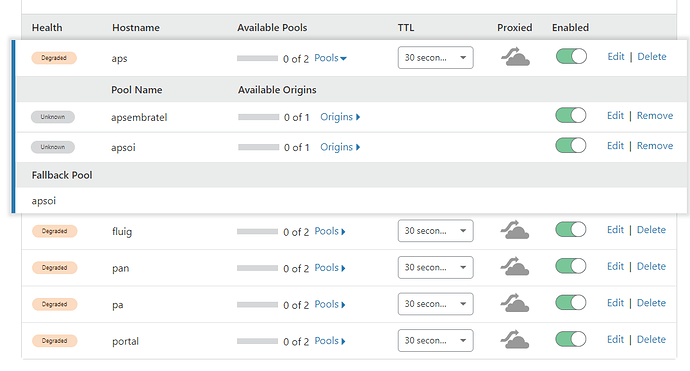Click the portal pool availability bar
690x371 pixels.
pos(257,341)
